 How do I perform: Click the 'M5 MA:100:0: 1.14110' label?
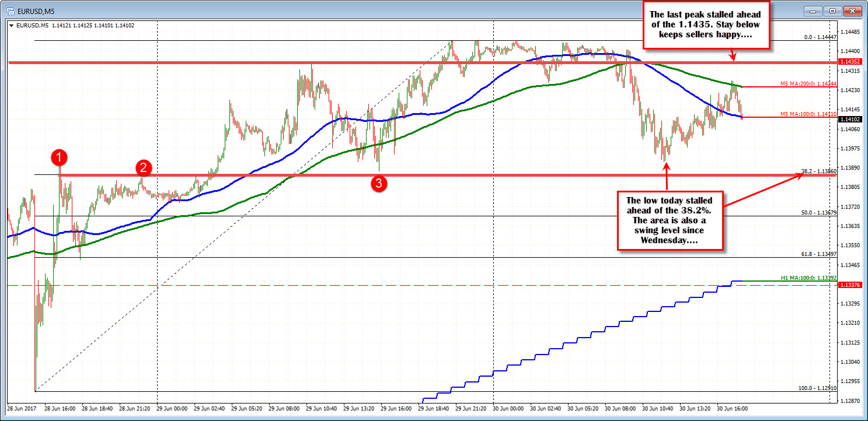coord(809,114)
